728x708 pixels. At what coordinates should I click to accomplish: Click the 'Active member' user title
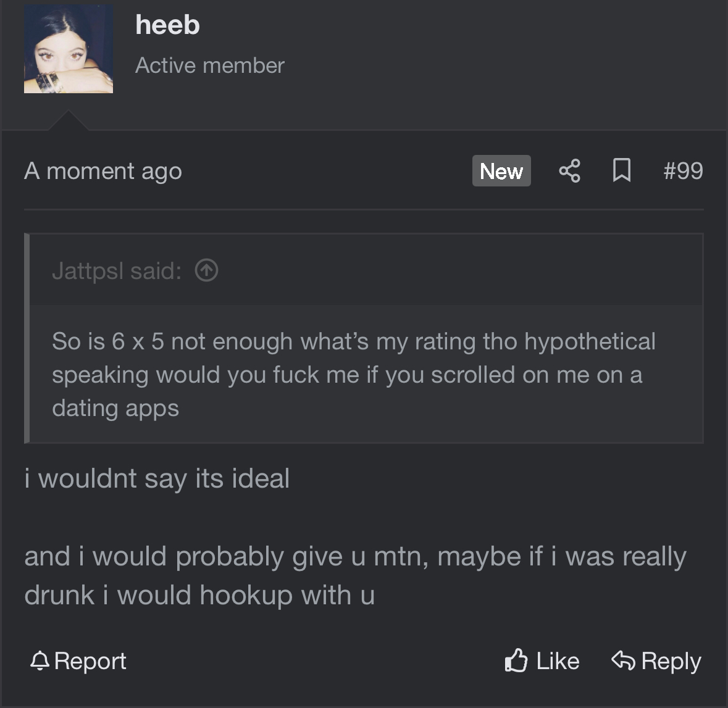(210, 65)
